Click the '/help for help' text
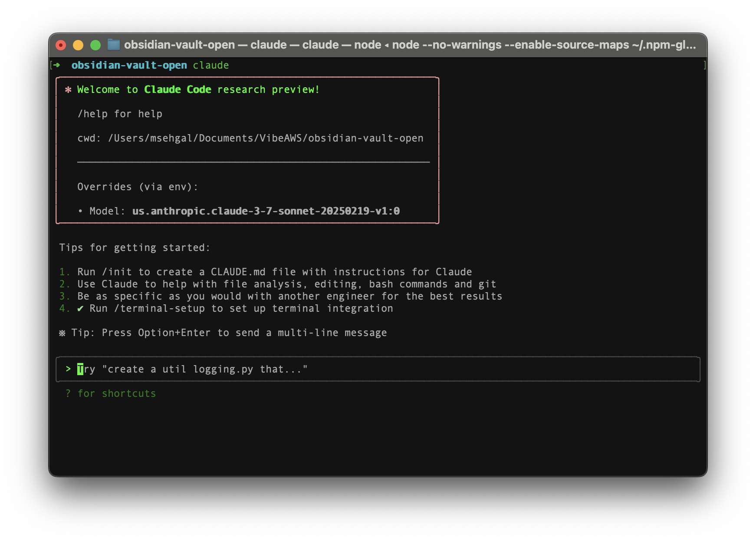 120,114
